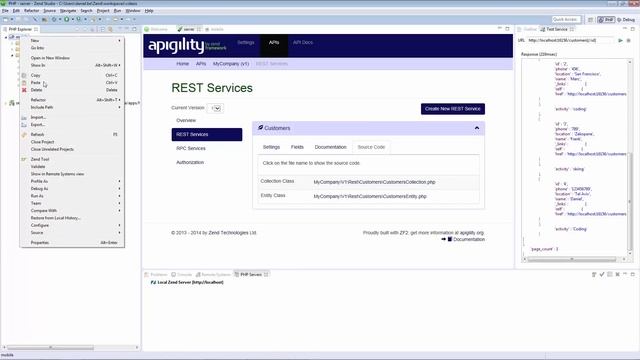This screenshot has height=360, width=640.
Task: Choose Close Project from the context menu
Action: pos(72,142)
